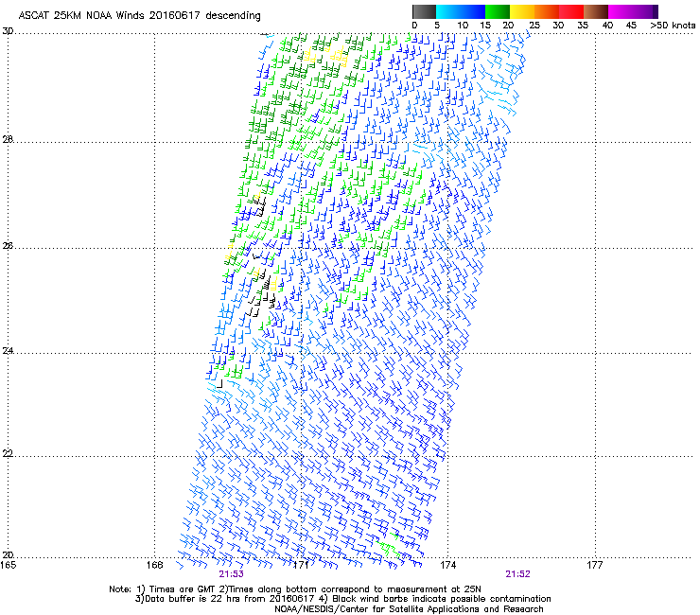The height and width of the screenshot is (615, 700).
Task: Click the longitude axis label "174"
Action: (447, 565)
